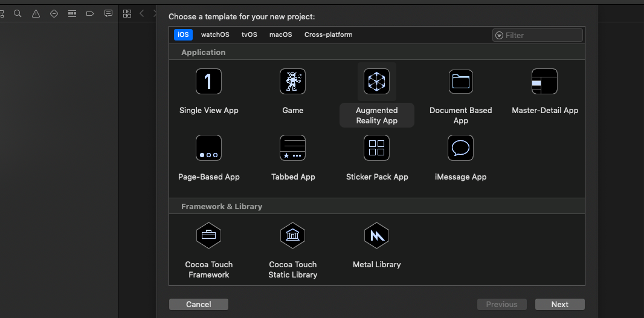The width and height of the screenshot is (644, 318).
Task: Switch to the macOS platform tab
Action: (280, 34)
